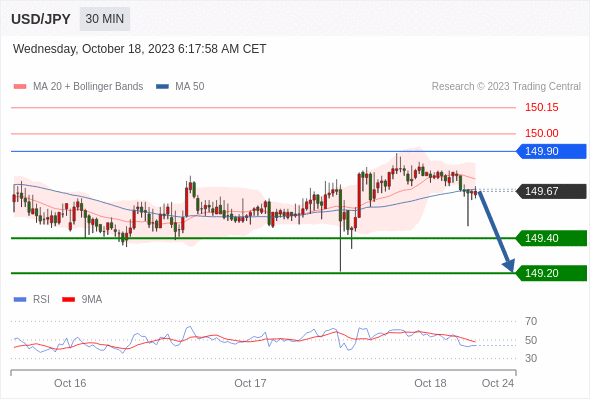The height and width of the screenshot is (400, 590).
Task: Click the green 149.40 support tag
Action: (x=551, y=238)
